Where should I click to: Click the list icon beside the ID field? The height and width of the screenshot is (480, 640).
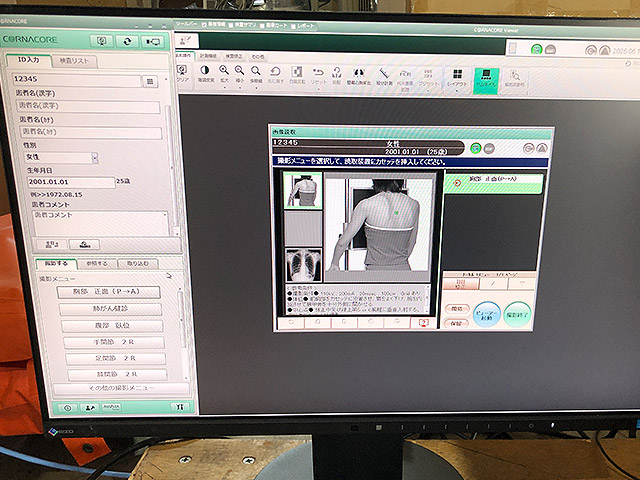[x=150, y=82]
